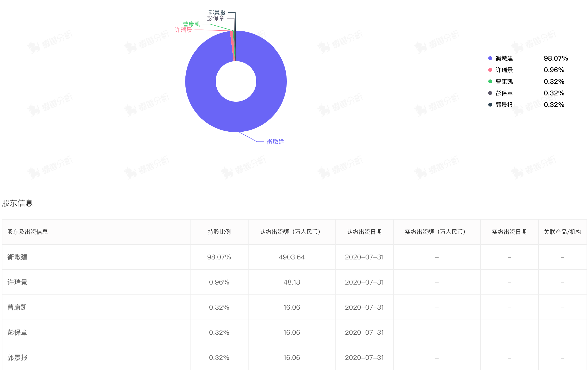Open shareholder 曹康凯 in the table
Image resolution: width=588 pixels, height=372 pixels.
click(x=17, y=307)
